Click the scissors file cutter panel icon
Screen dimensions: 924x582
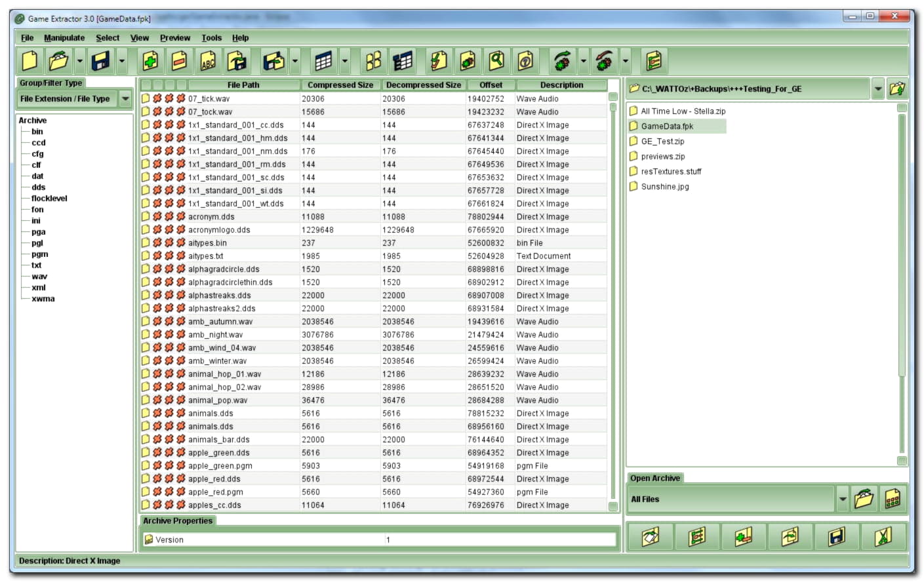(x=883, y=537)
